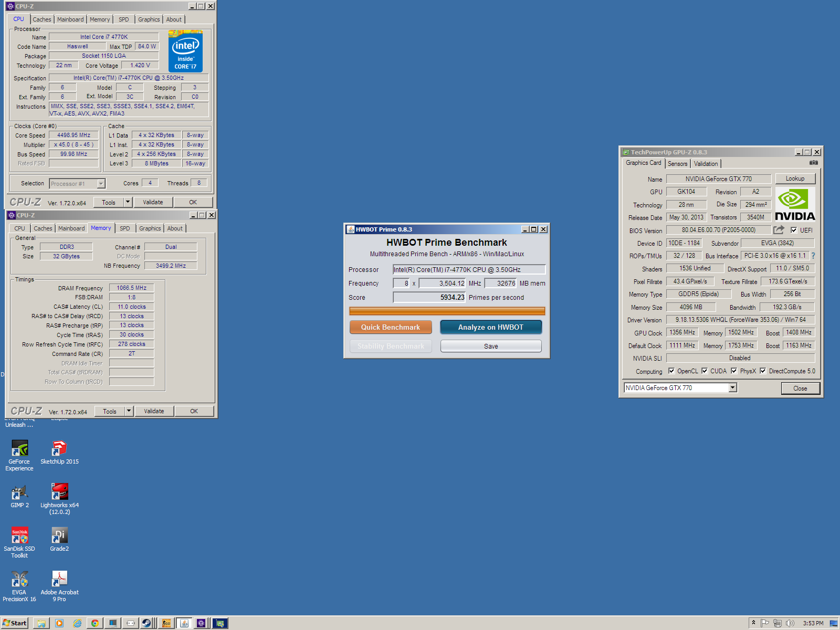The image size is (840, 630).
Task: Open the Adobe Acrobat 9 Pro shortcut
Action: click(x=59, y=586)
